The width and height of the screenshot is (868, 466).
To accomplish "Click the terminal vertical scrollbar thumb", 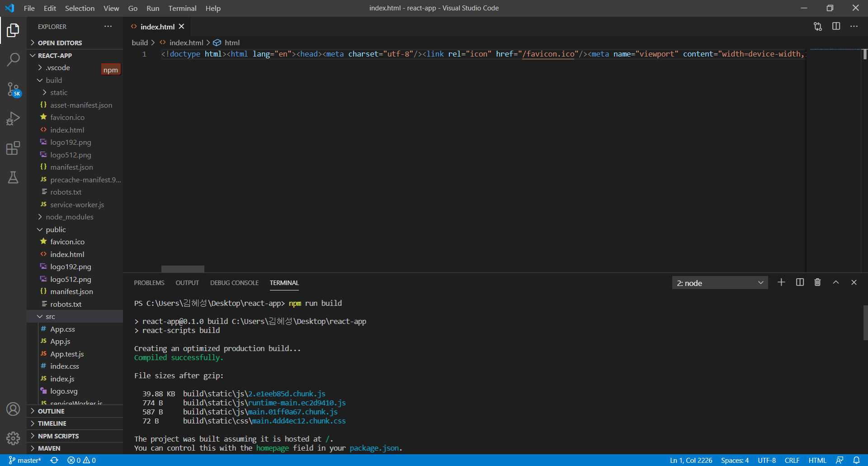I will point(865,323).
